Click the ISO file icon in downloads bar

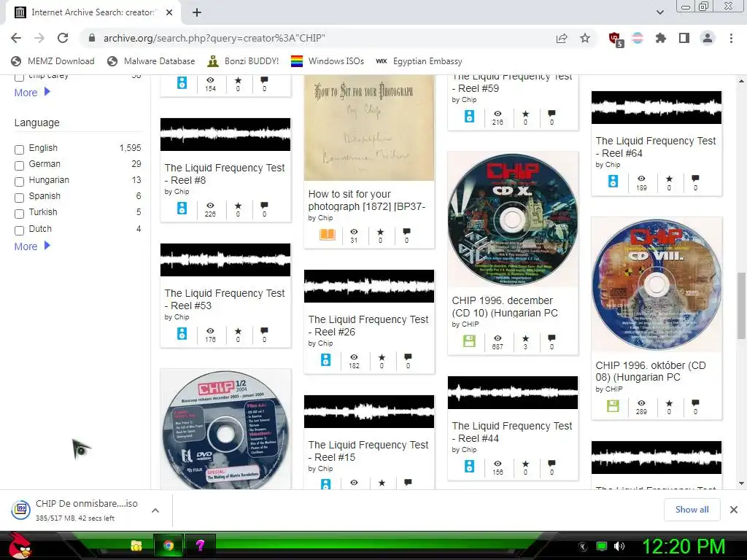[21, 510]
